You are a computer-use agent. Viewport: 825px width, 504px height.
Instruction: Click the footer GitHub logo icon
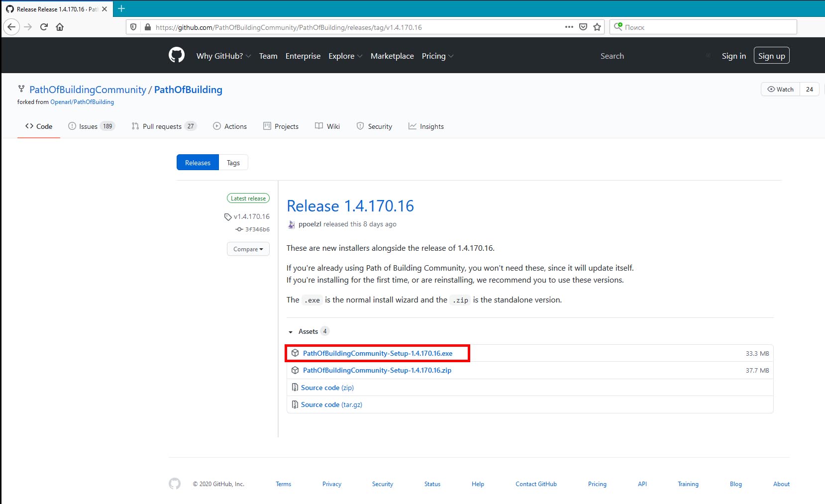coord(175,484)
